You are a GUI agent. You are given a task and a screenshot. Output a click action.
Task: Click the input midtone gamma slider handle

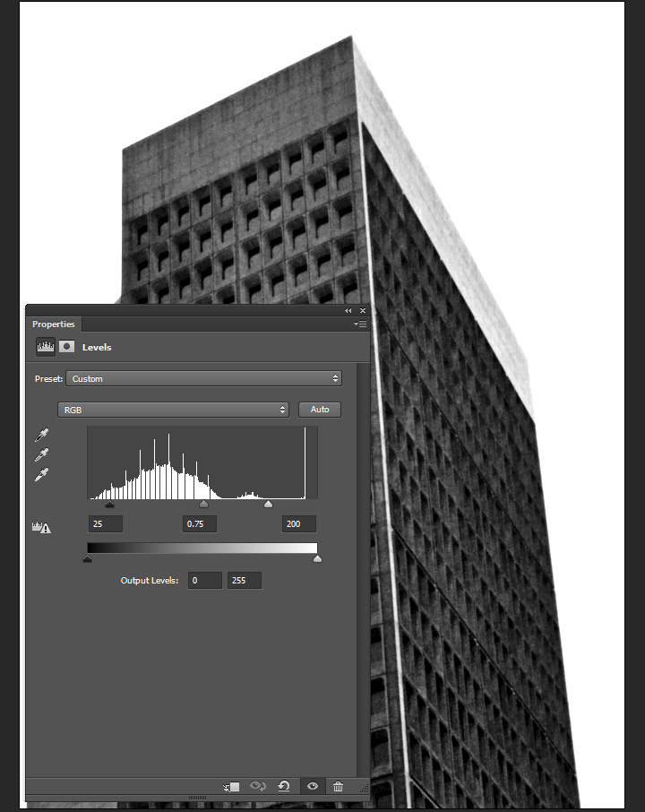coord(203,504)
